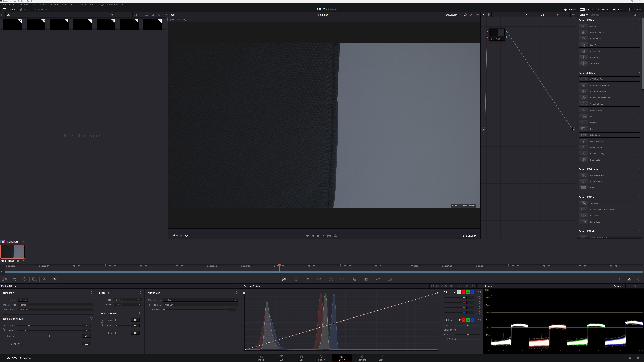
Task: Toggle Soft Clip channel ganging link
Action: pos(459,320)
